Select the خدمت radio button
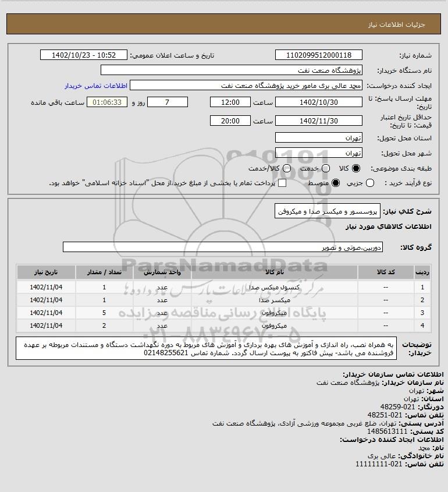 [x=326, y=168]
